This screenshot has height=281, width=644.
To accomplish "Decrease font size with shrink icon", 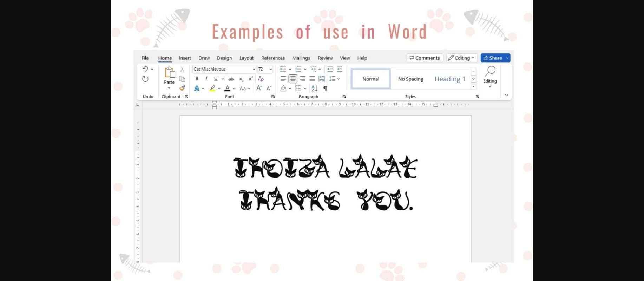I will point(269,88).
